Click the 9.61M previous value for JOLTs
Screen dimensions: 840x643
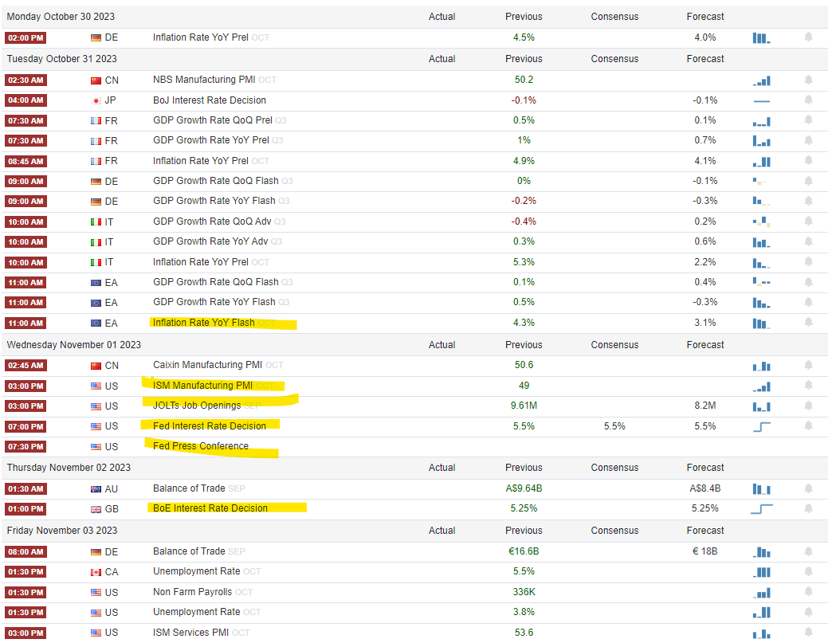pyautogui.click(x=524, y=406)
